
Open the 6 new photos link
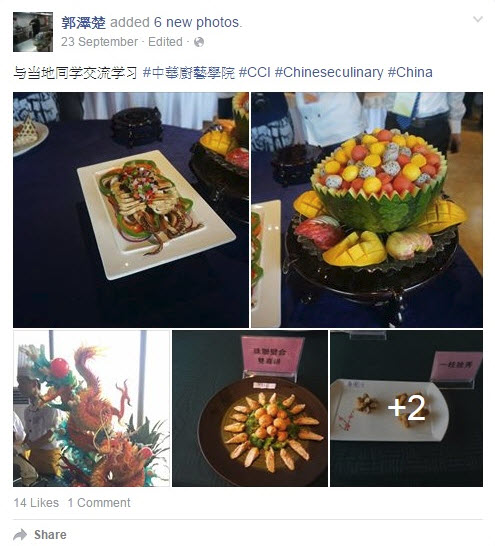point(197,22)
